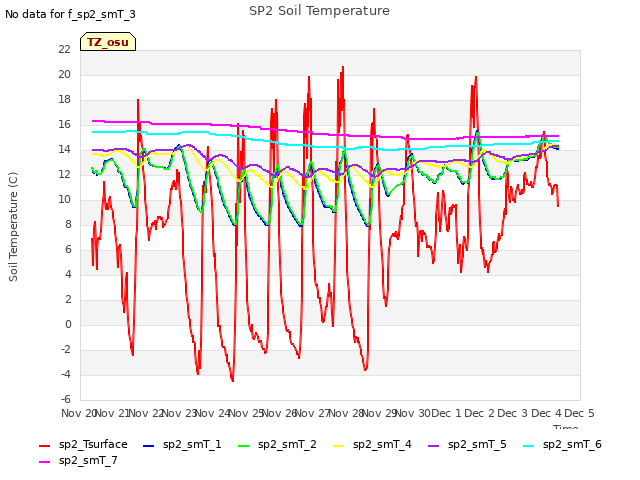Toggle sp2_smT_2 series in legend
640x480 pixels.
[x=277, y=444]
